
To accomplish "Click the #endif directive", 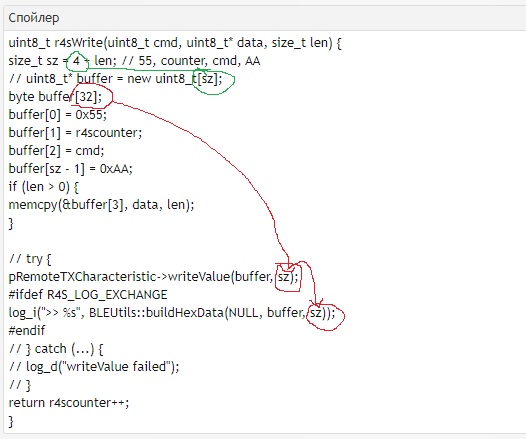I will point(27,331).
